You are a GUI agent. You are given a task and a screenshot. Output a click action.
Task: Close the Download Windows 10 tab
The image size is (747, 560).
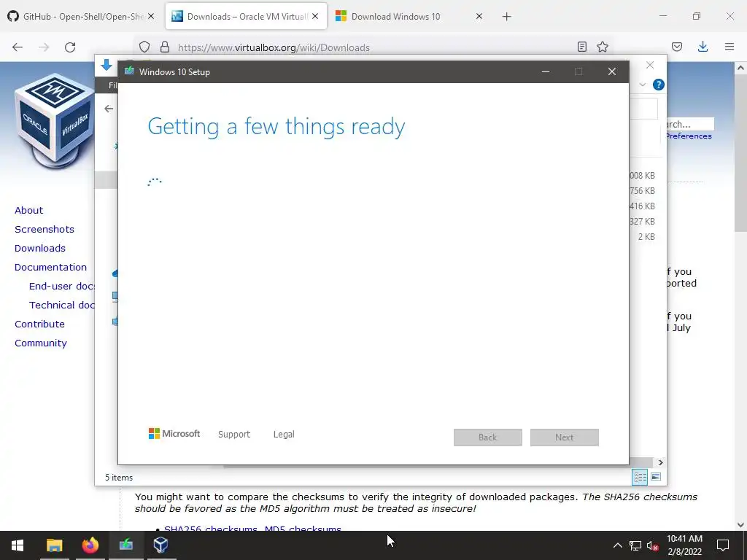point(479,16)
